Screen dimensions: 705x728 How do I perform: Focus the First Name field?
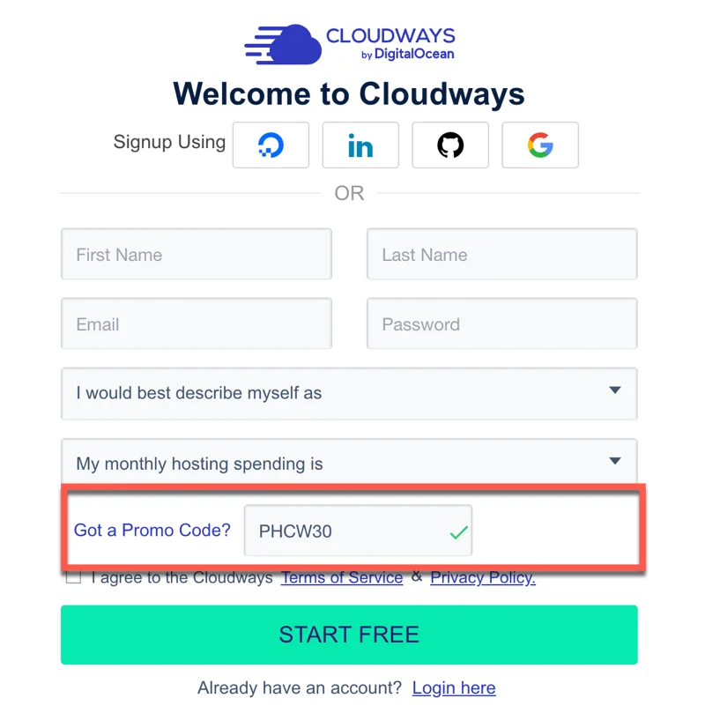197,255
